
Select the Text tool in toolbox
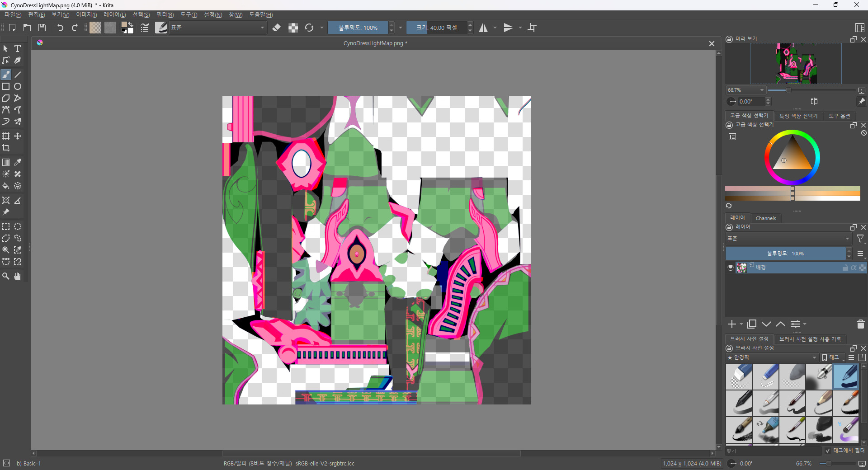[x=18, y=48]
